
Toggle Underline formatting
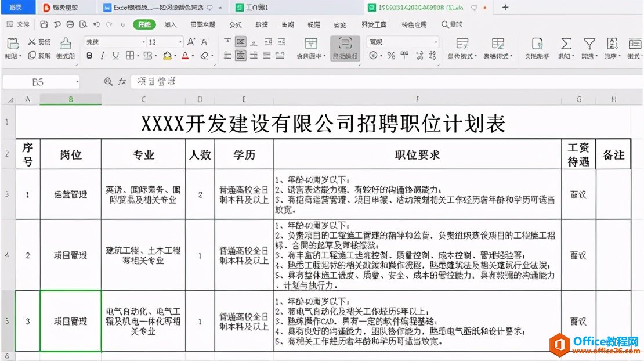point(115,56)
